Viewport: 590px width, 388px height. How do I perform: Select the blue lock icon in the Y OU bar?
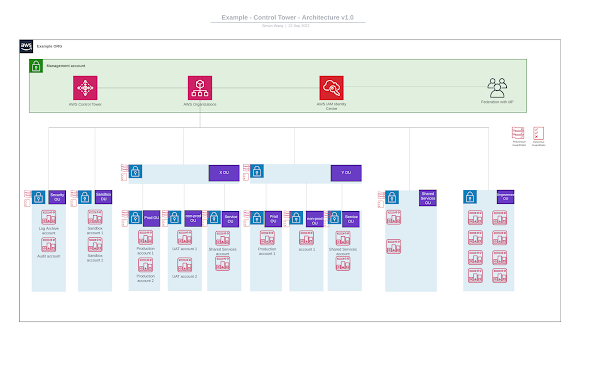click(257, 172)
